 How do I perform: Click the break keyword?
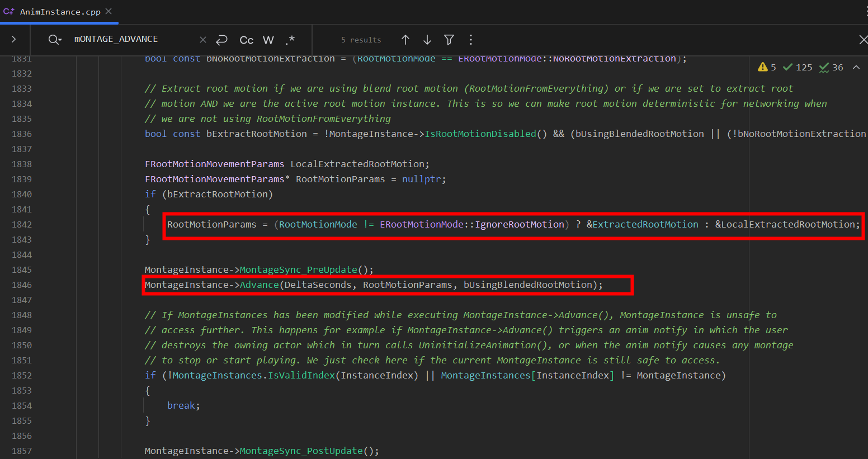point(181,405)
